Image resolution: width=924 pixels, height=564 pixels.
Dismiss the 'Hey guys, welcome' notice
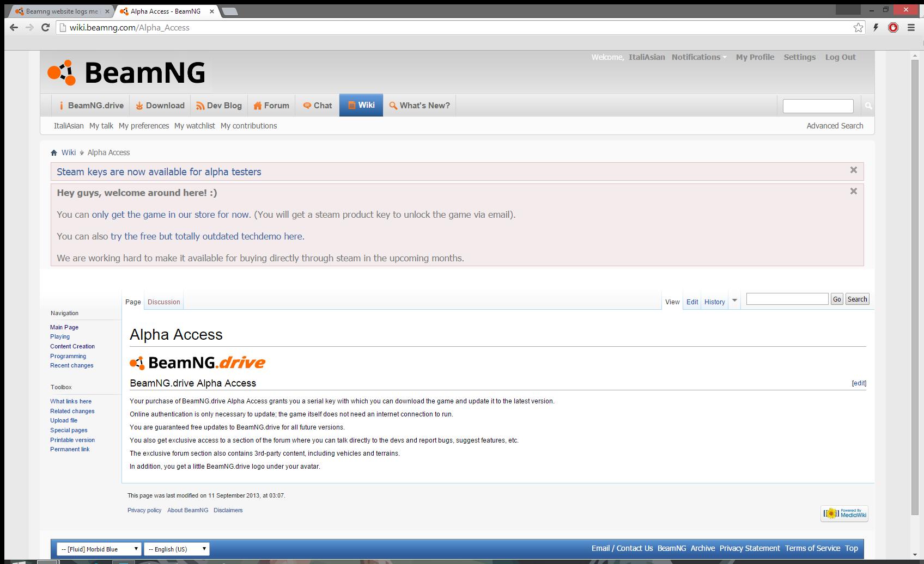pyautogui.click(x=854, y=191)
